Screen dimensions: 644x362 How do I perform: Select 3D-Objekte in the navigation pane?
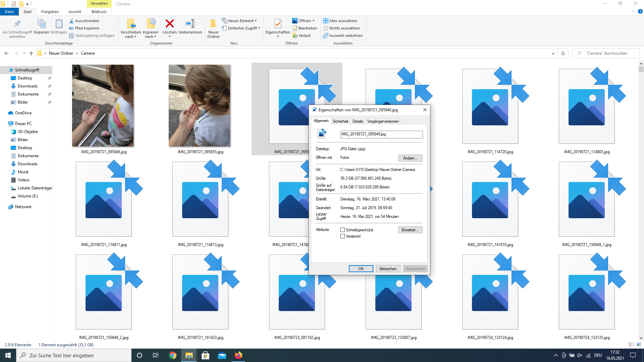(28, 132)
